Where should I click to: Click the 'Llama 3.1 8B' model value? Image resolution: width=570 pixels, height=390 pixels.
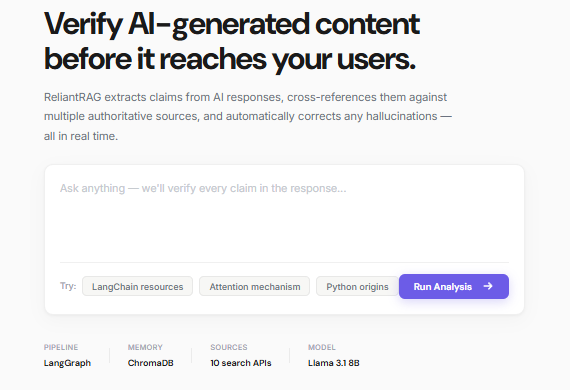[334, 363]
